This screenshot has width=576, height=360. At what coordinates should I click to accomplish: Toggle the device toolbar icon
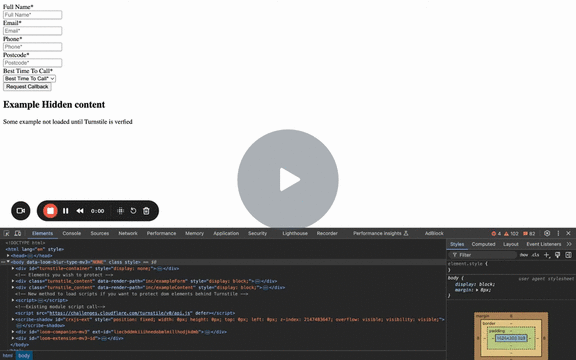coord(17,233)
